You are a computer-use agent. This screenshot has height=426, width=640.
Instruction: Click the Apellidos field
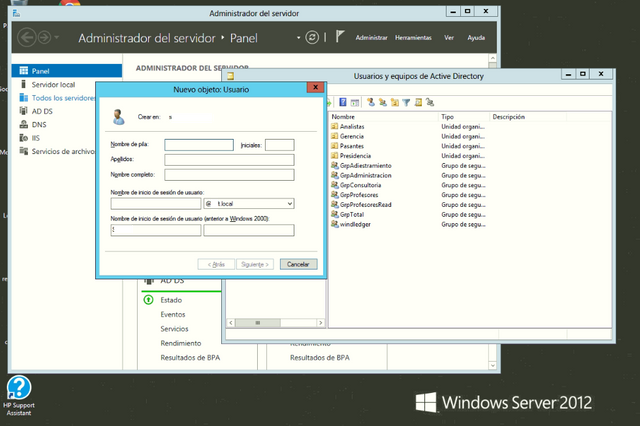229,160
